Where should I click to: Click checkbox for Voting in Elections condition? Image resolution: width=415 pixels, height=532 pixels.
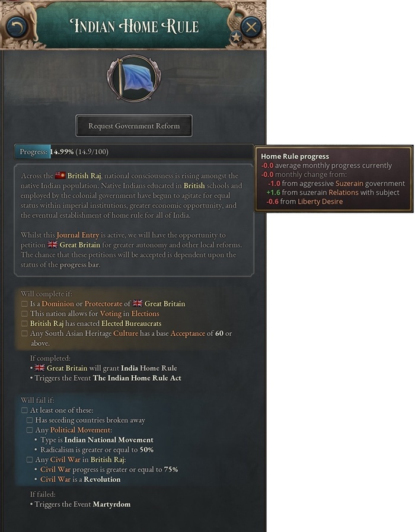click(x=24, y=314)
